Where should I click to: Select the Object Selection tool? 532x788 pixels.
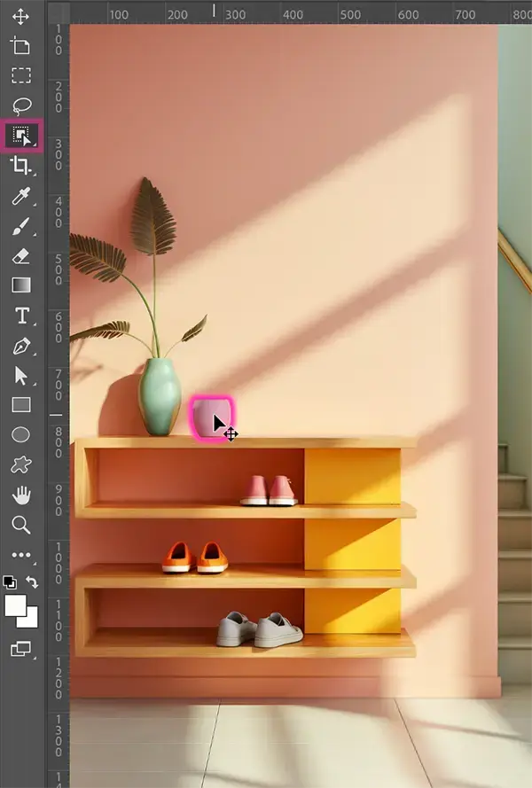21,136
